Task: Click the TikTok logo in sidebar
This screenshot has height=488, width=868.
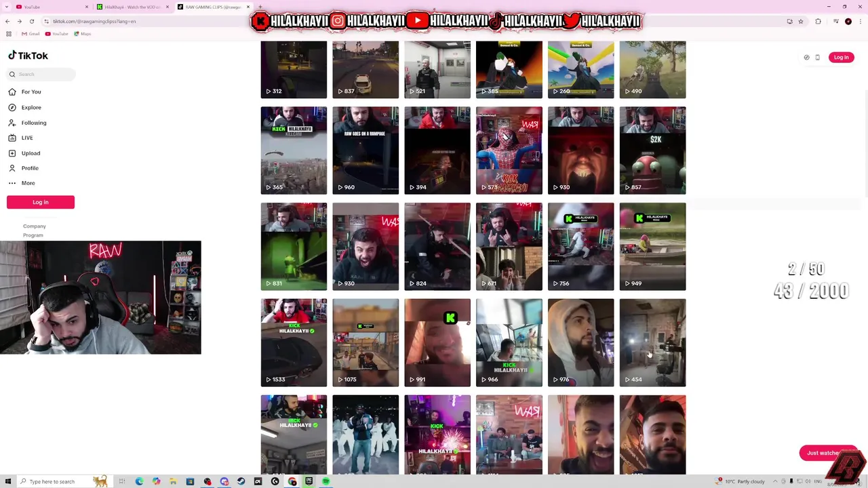Action: pyautogui.click(x=28, y=56)
